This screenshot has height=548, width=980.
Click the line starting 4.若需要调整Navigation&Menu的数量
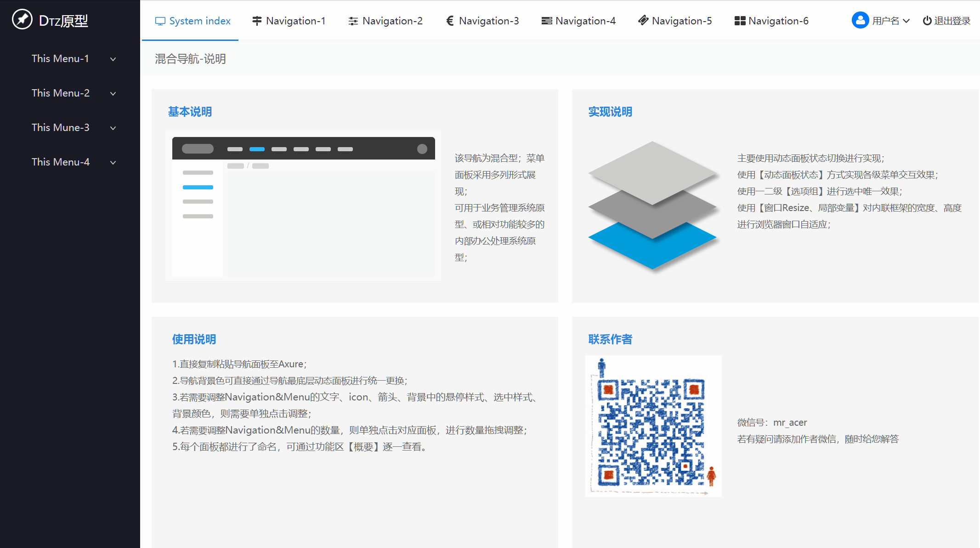[350, 430]
